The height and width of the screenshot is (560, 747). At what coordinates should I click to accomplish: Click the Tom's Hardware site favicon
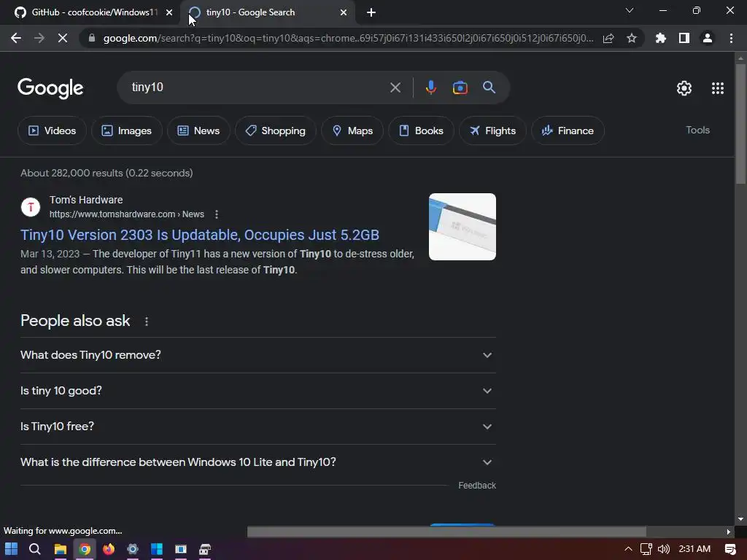tap(31, 207)
